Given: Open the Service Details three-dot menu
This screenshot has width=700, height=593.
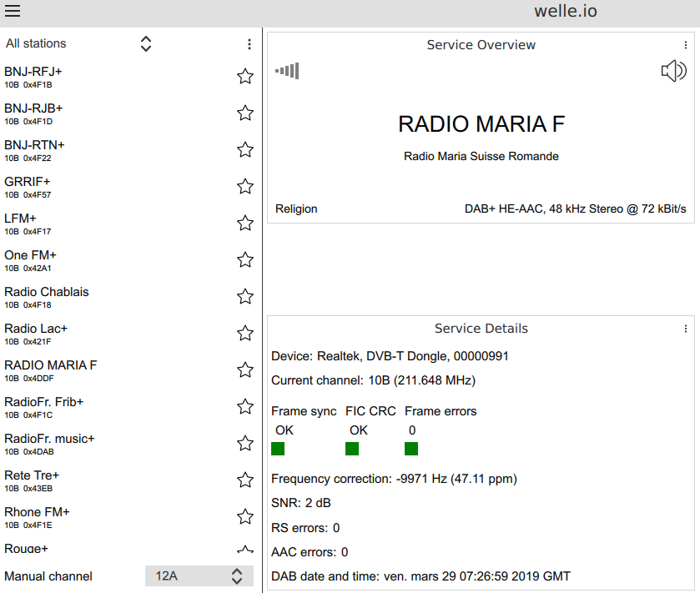Looking at the screenshot, I should 685,329.
